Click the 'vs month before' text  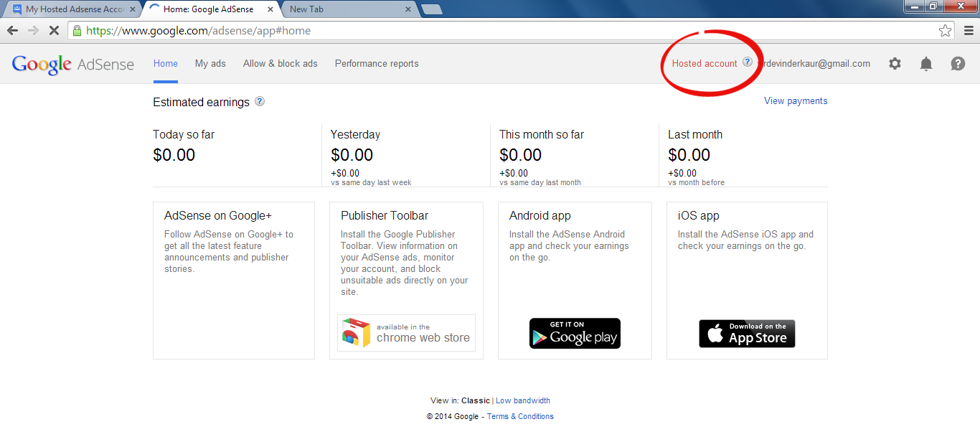click(696, 182)
